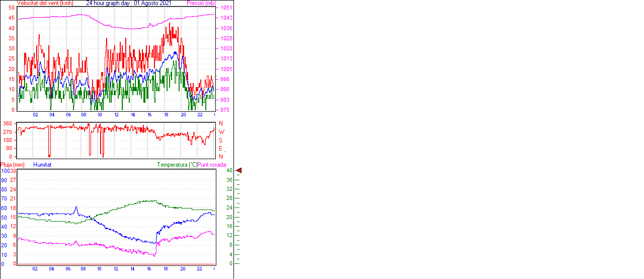
Task: Click the S compass direction label
Action: tap(220, 141)
